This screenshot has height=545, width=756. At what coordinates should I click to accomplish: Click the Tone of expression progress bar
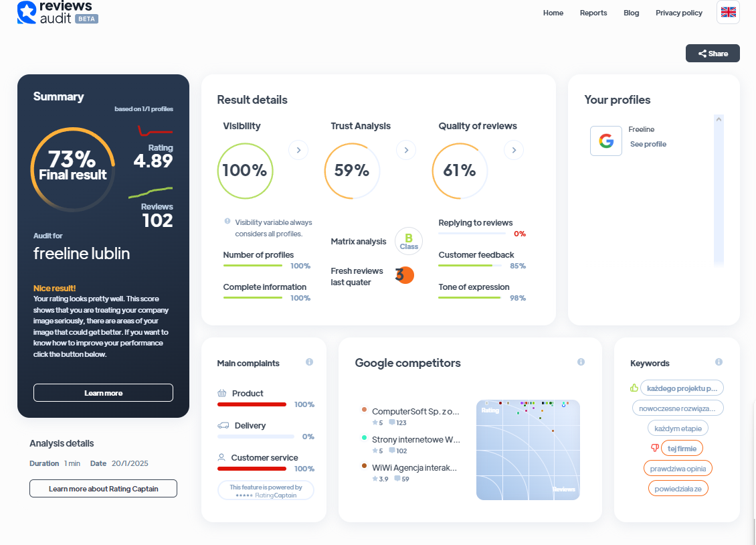tap(470, 297)
